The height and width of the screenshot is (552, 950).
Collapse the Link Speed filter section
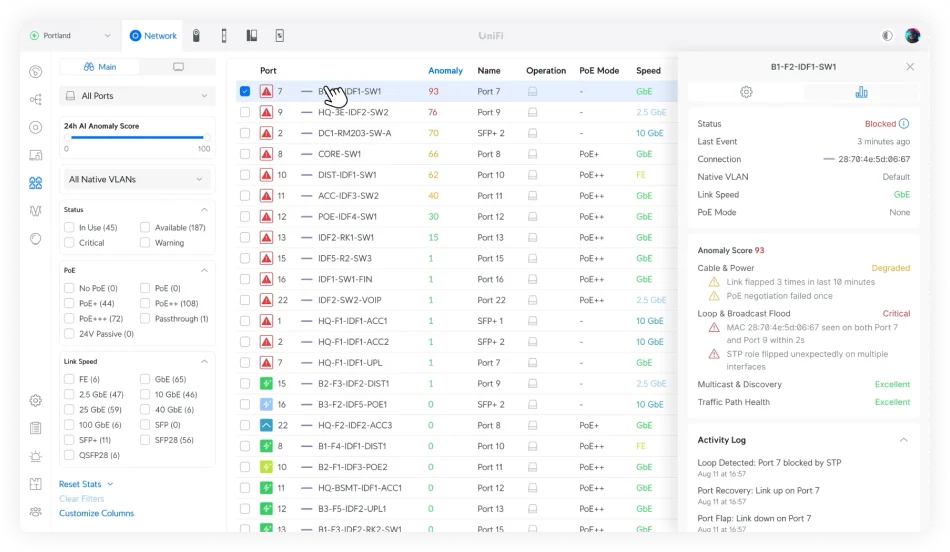pos(204,361)
